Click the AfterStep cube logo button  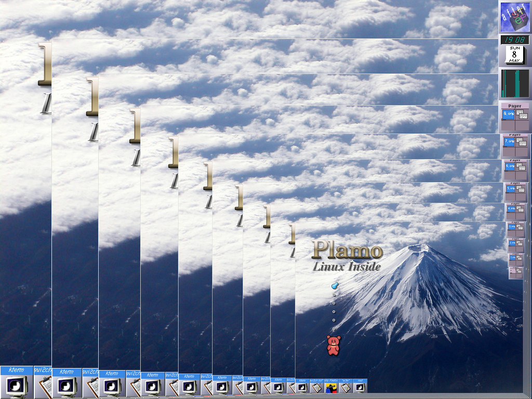515,17
